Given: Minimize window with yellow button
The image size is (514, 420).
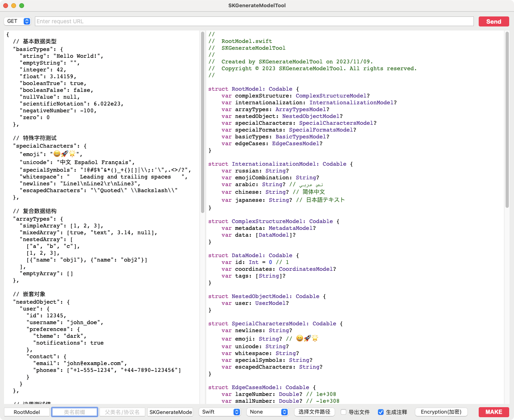Looking at the screenshot, I should click(14, 6).
